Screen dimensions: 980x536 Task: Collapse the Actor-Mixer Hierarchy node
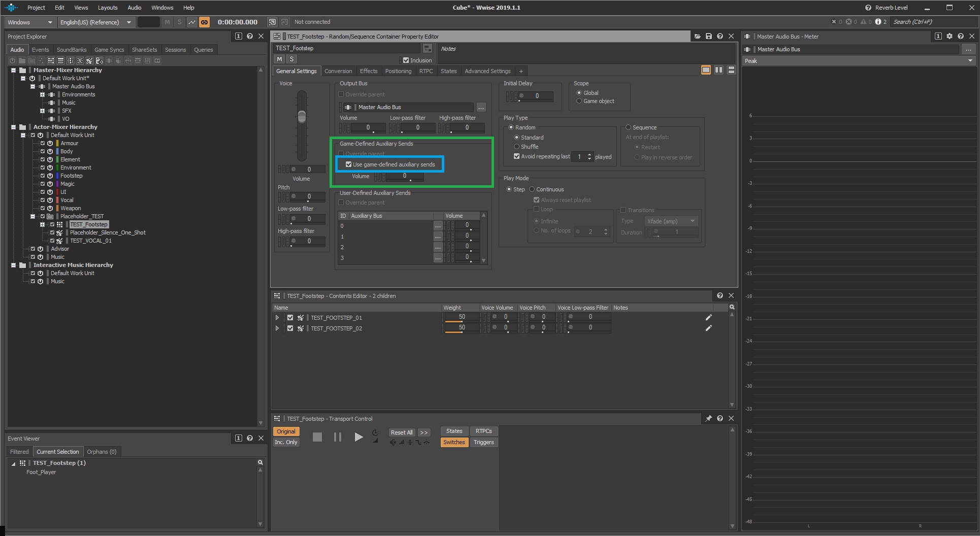[13, 126]
